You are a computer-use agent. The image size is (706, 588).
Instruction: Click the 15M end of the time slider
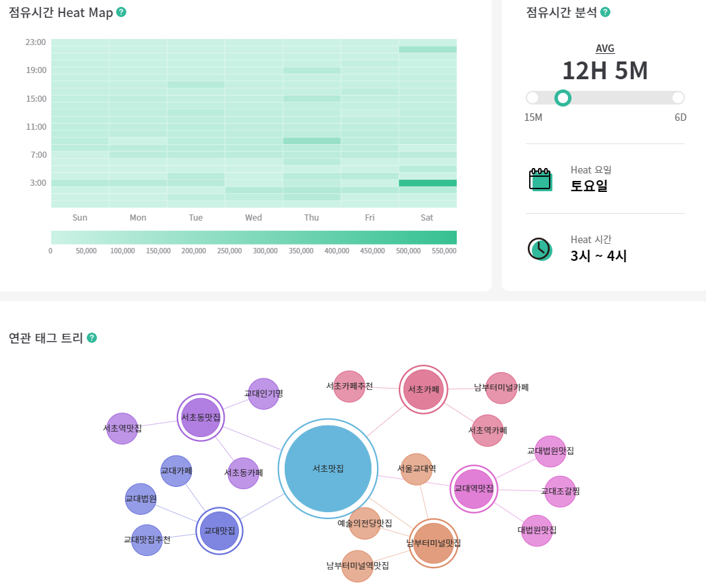532,98
